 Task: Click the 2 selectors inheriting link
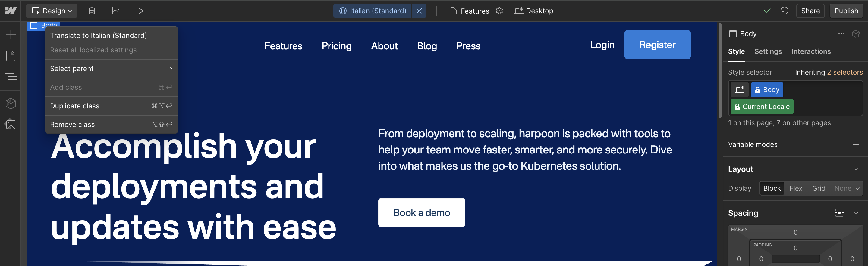[x=845, y=72]
